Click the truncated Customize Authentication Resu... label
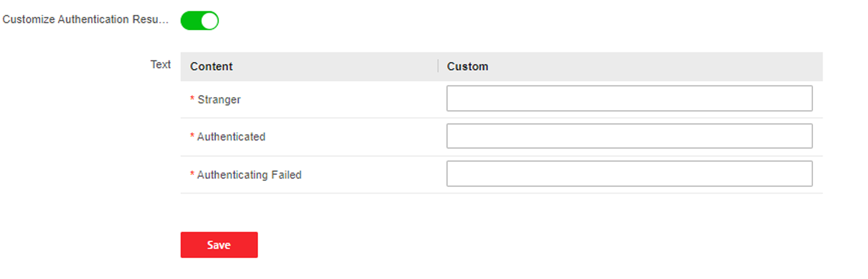This screenshot has height=279, width=868. coord(85,19)
